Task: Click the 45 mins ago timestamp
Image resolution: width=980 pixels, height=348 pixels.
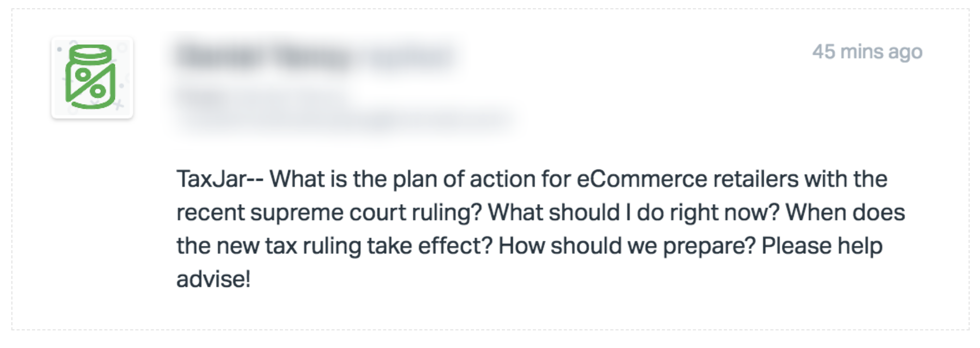Action: pyautogui.click(x=867, y=52)
